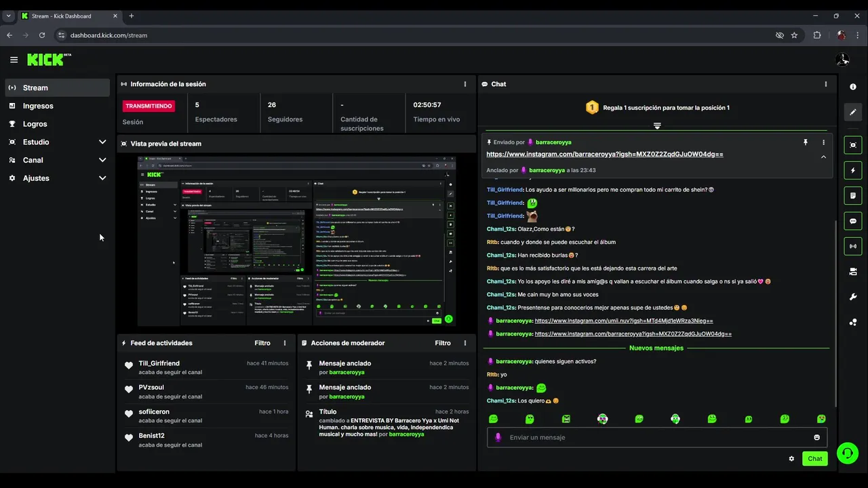868x488 pixels.
Task: Open the green headset support button
Action: (847, 453)
